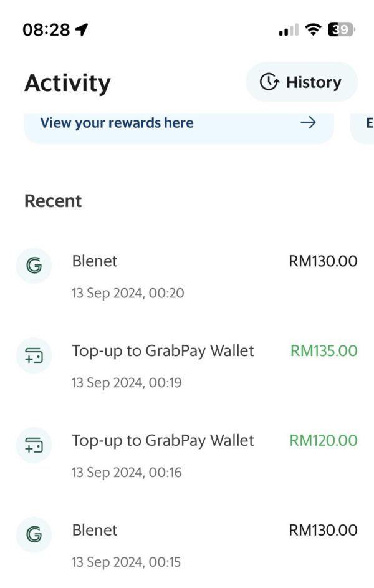The image size is (374, 588).
Task: Tap the arrow on the rewards banner
Action: 308,123
